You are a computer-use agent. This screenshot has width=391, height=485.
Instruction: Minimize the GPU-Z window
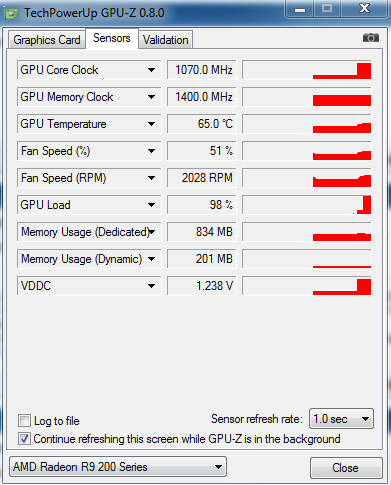click(300, 9)
